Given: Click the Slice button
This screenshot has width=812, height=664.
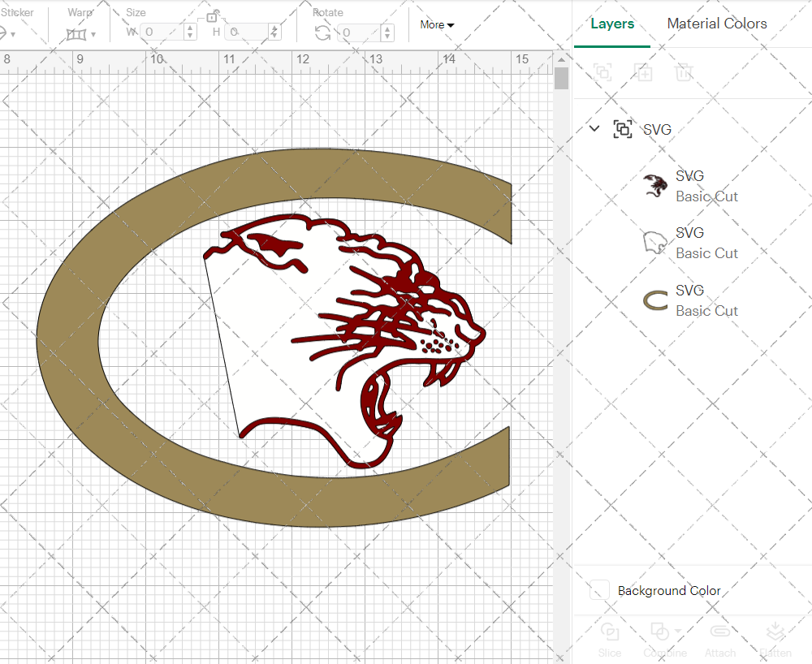Looking at the screenshot, I should (x=610, y=640).
